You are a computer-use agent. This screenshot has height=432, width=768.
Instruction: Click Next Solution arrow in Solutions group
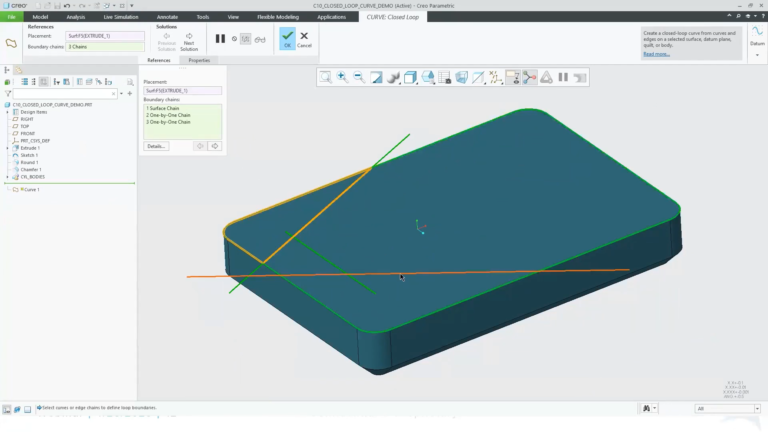pyautogui.click(x=189, y=42)
